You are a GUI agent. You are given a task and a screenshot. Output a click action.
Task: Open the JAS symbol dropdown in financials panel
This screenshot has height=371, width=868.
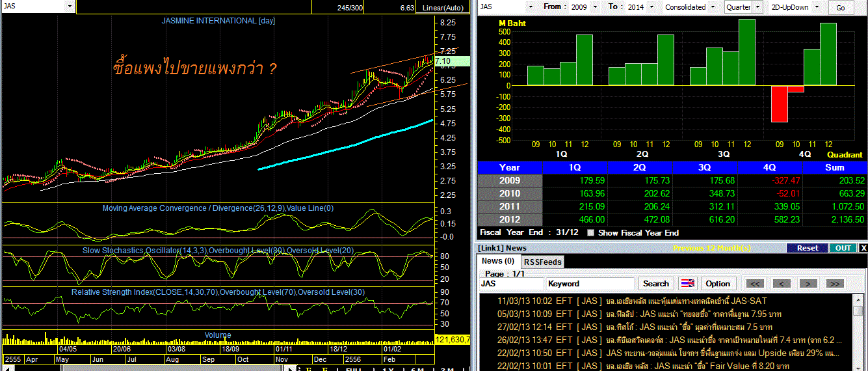coord(532,7)
